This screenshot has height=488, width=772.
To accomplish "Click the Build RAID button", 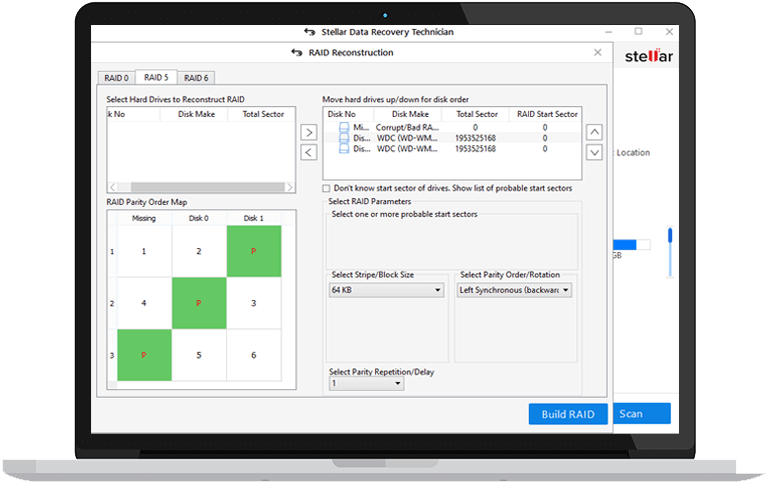I will pos(568,414).
